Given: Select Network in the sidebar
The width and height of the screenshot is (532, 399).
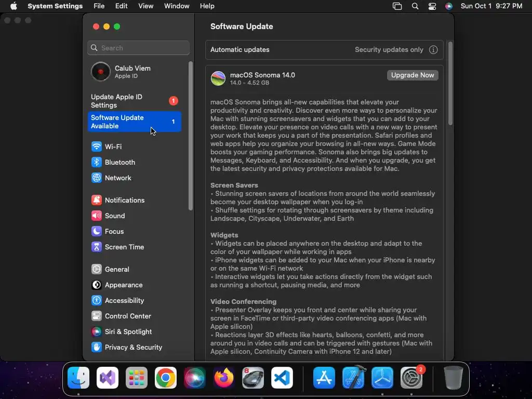Looking at the screenshot, I should tap(135, 178).
